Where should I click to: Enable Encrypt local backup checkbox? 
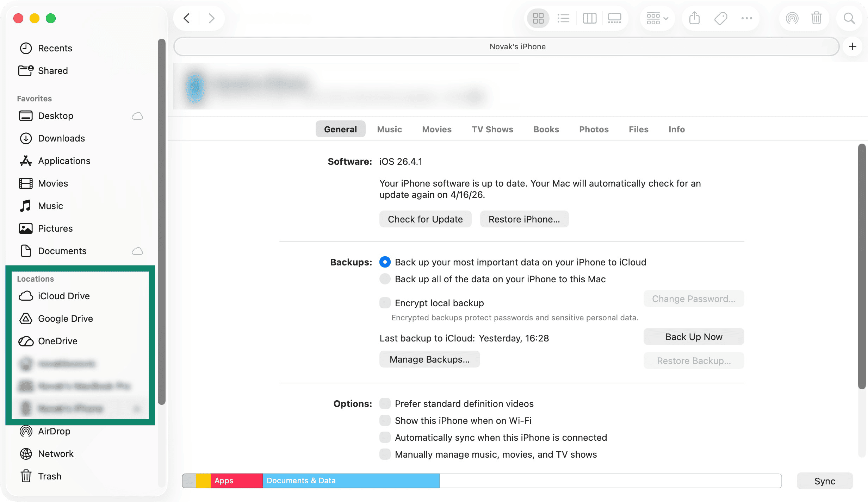tap(385, 303)
